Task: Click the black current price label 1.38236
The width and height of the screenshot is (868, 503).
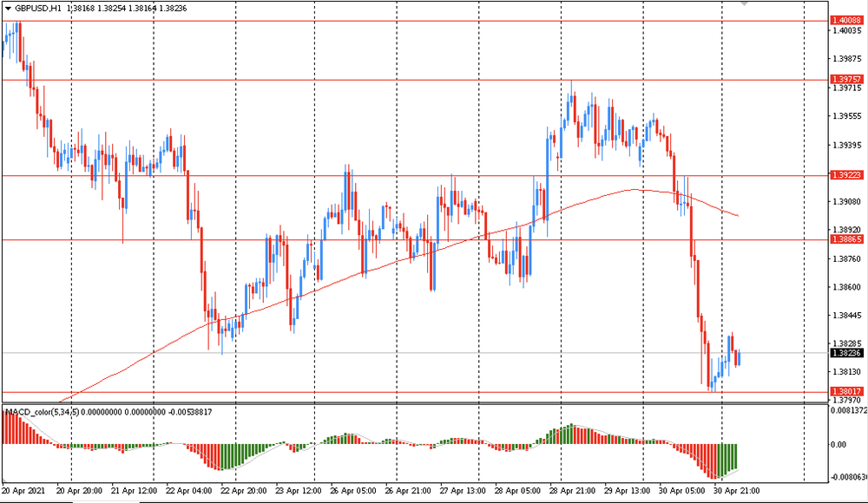Action: tap(847, 353)
